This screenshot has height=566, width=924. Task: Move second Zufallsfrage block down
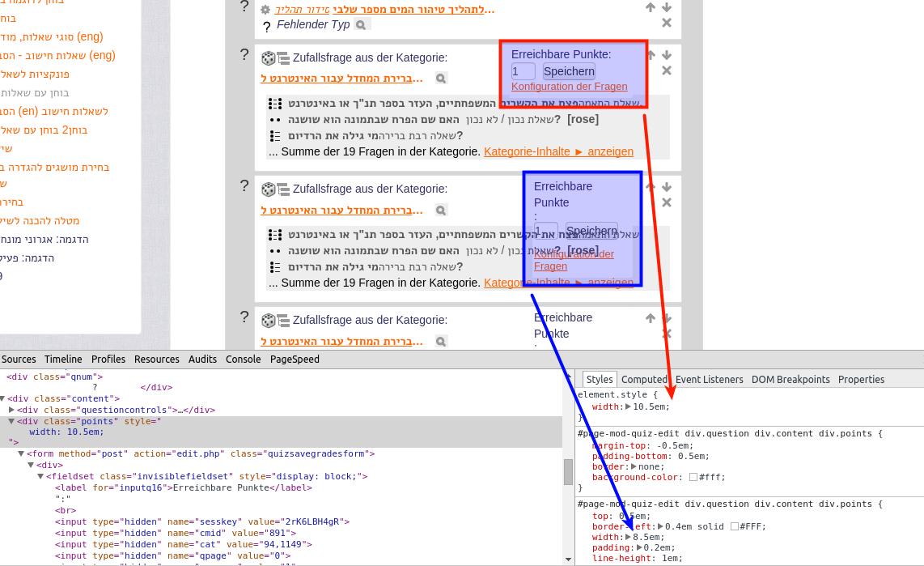click(x=667, y=187)
